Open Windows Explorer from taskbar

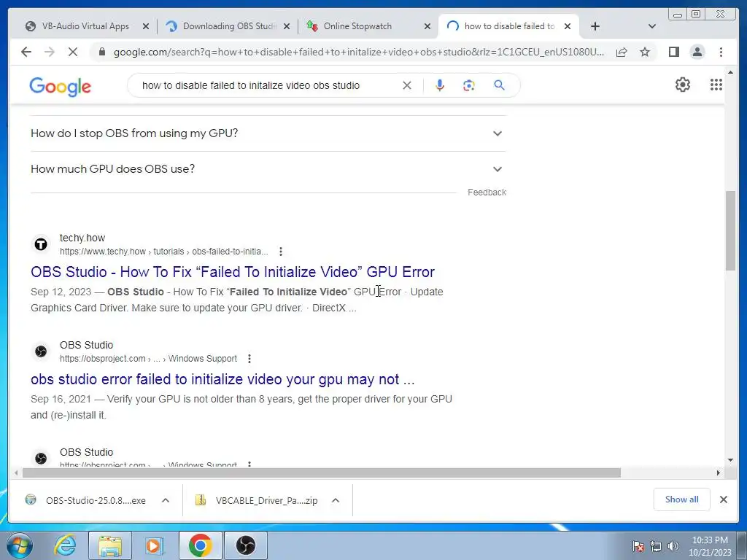pos(110,545)
